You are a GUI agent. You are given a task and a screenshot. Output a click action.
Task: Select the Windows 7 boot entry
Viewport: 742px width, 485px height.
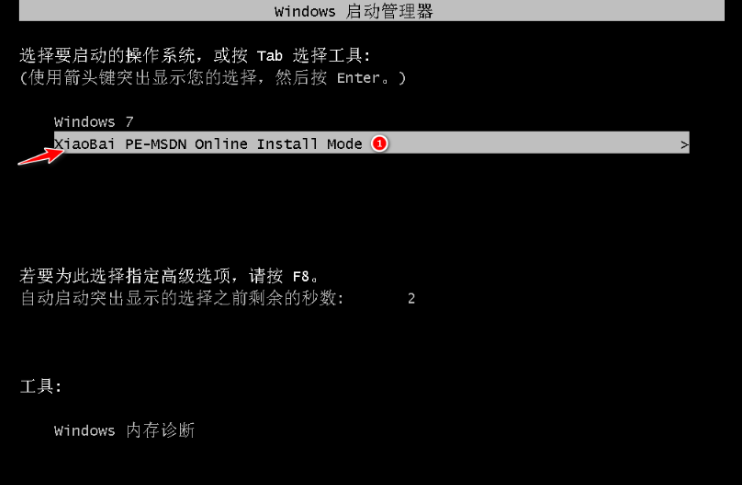(x=94, y=122)
